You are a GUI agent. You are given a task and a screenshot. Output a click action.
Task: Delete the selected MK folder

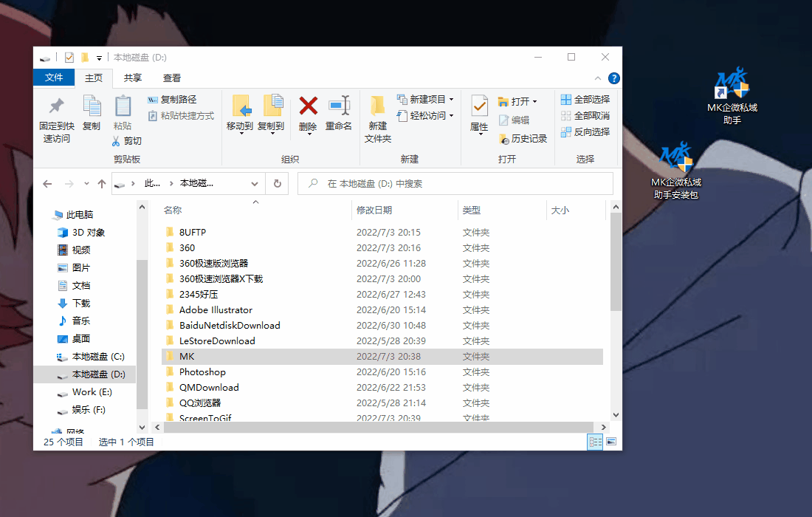[x=308, y=115]
